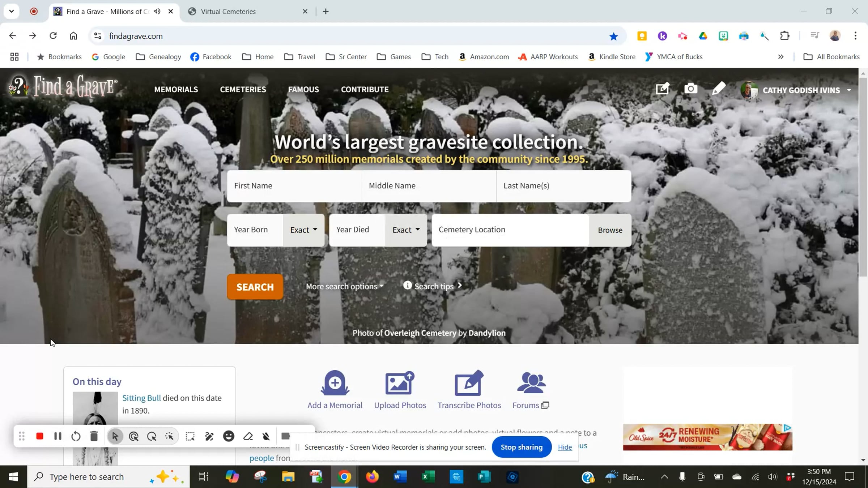This screenshot has height=488, width=868.
Task: Open the Cathy Godish Ivins account menu
Action: pyautogui.click(x=796, y=90)
